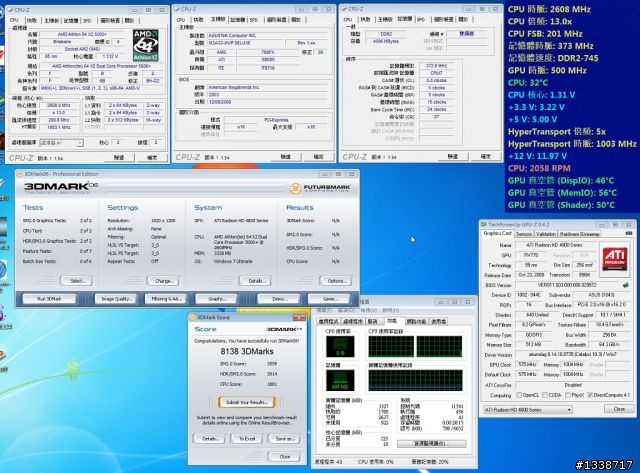
Task: Open the 處理程序 tab in Task Manager
Action: 353,322
